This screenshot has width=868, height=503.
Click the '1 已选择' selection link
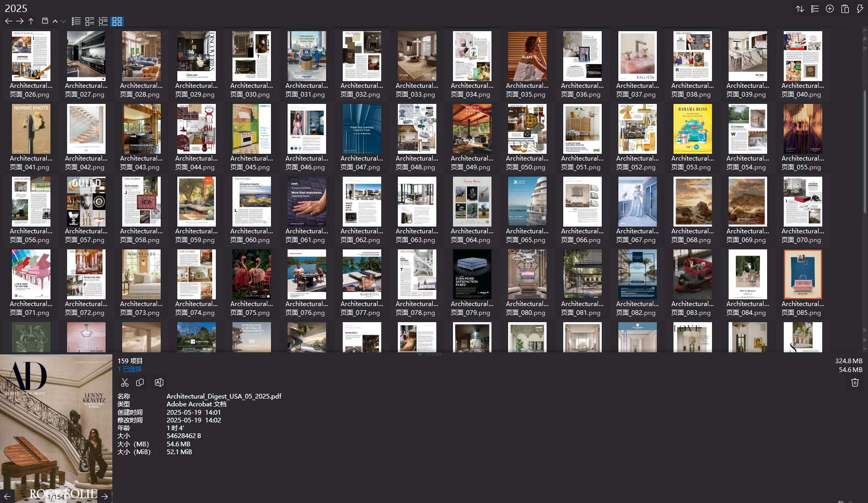tap(129, 369)
